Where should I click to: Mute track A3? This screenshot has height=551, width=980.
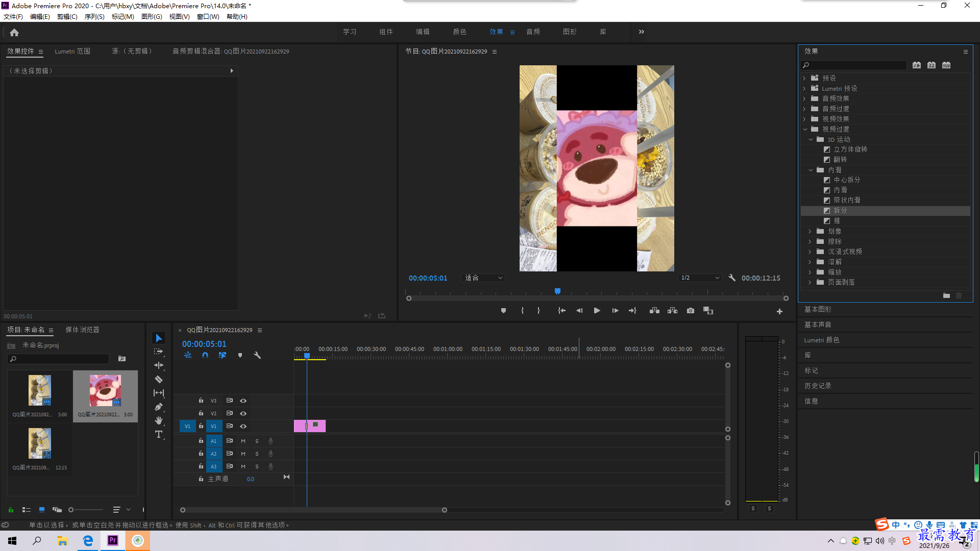point(243,466)
